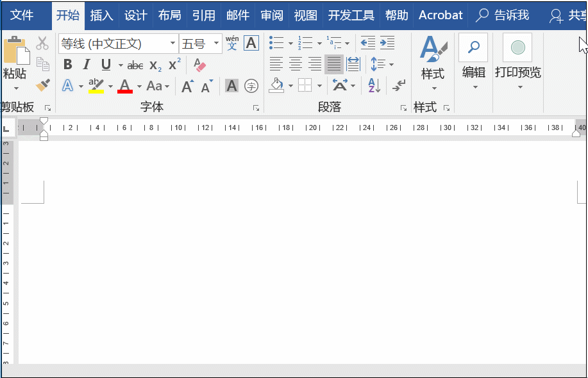Click the Distributed alignment icon
The height and width of the screenshot is (378, 588).
353,64
